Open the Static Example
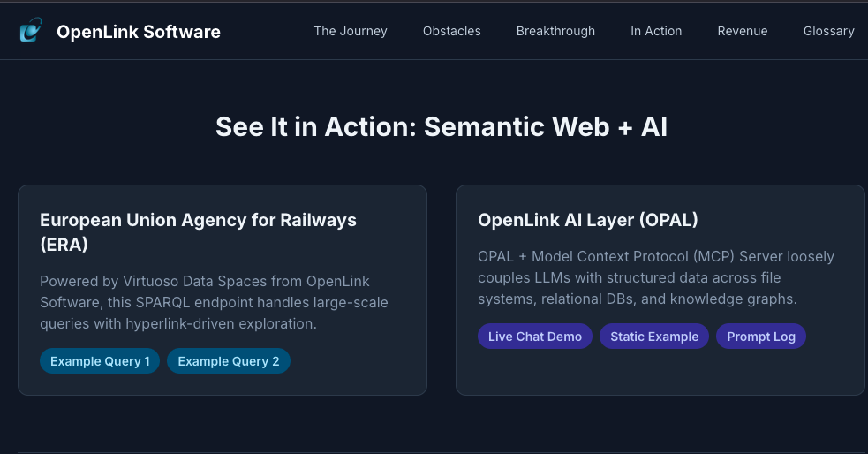This screenshot has width=868, height=454. point(654,336)
